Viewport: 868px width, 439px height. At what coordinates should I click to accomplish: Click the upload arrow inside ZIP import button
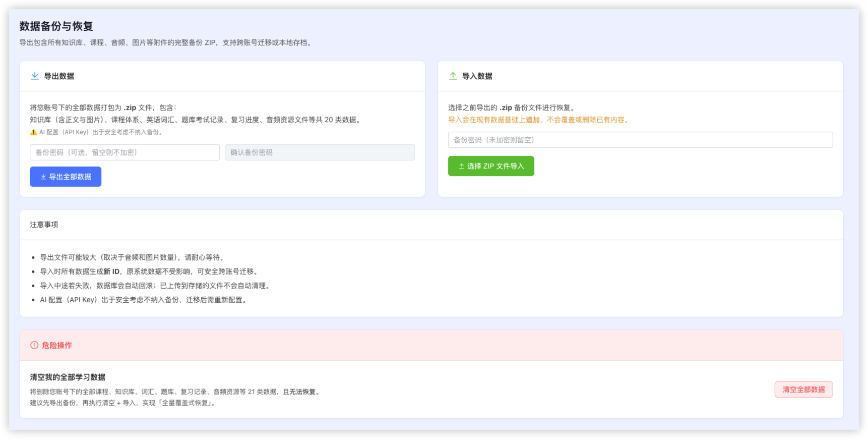click(x=461, y=166)
